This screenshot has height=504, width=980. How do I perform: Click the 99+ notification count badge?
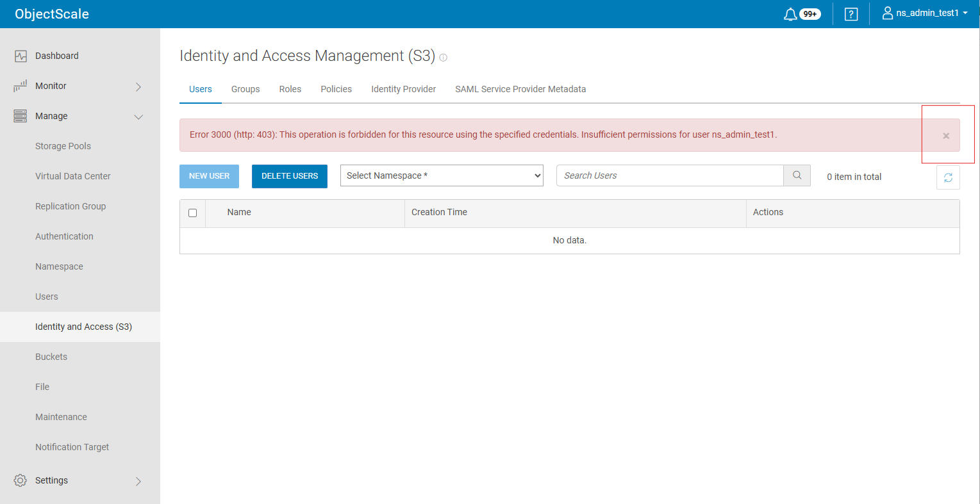[x=810, y=14]
